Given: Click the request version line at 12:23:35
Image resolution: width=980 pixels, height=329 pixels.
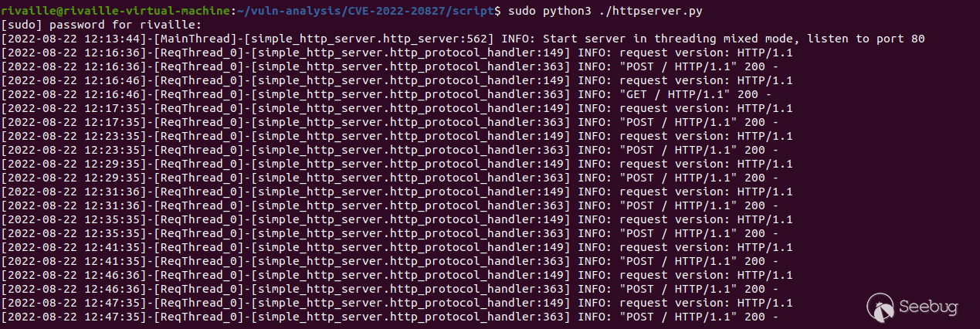Looking at the screenshot, I should tap(706, 136).
